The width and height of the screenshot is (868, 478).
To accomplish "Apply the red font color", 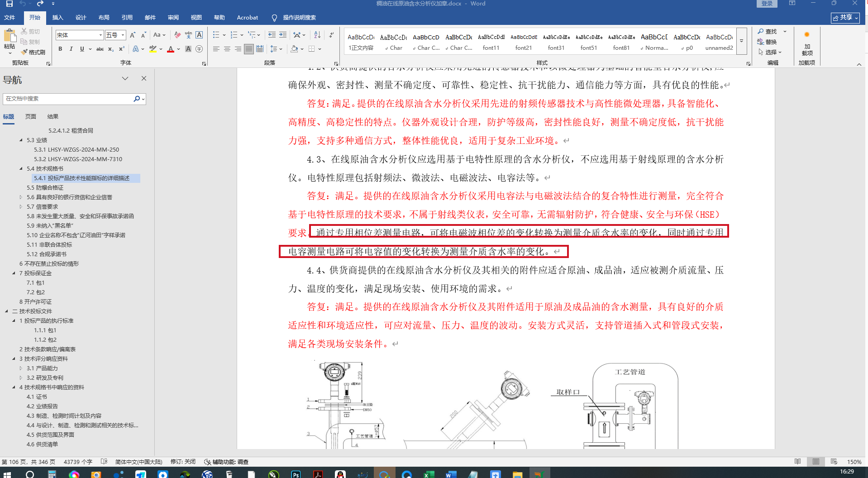I will click(x=171, y=49).
